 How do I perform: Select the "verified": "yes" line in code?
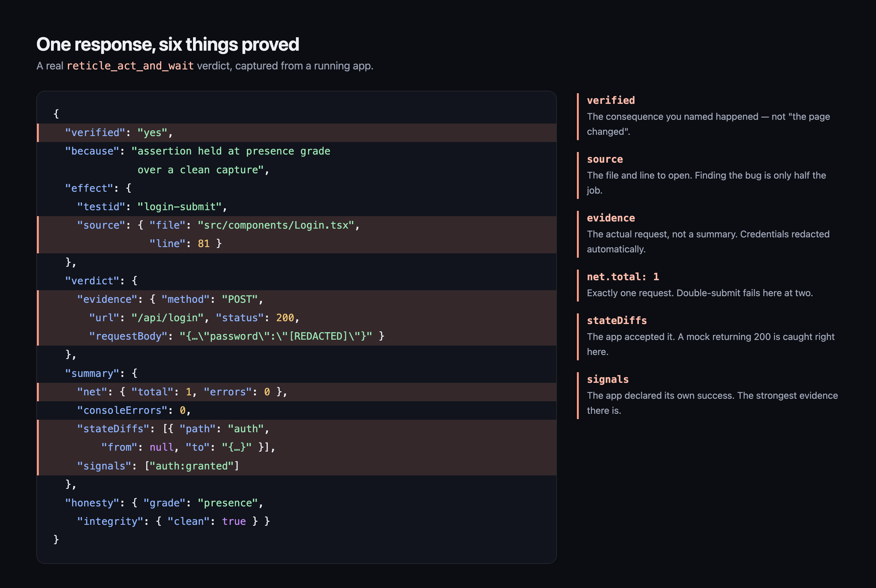point(297,133)
